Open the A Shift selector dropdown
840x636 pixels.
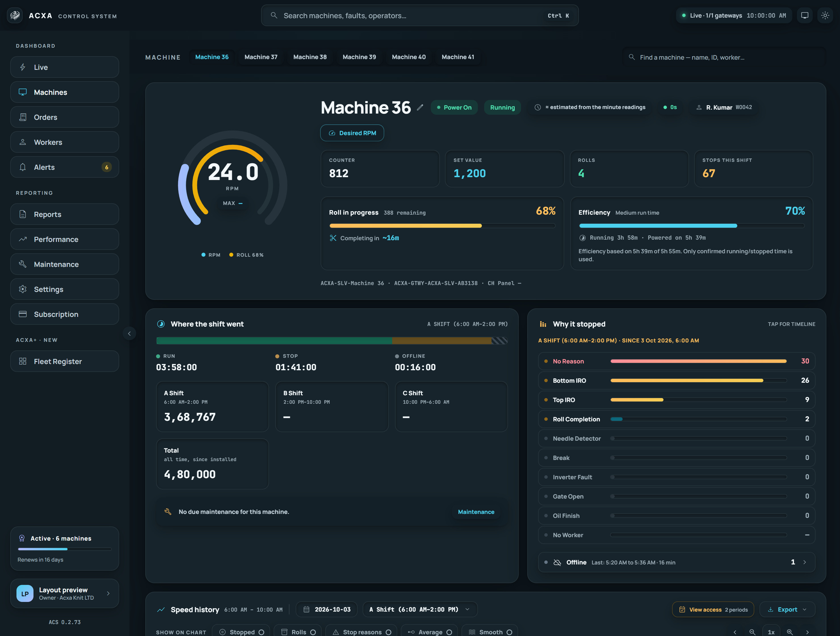(420, 609)
